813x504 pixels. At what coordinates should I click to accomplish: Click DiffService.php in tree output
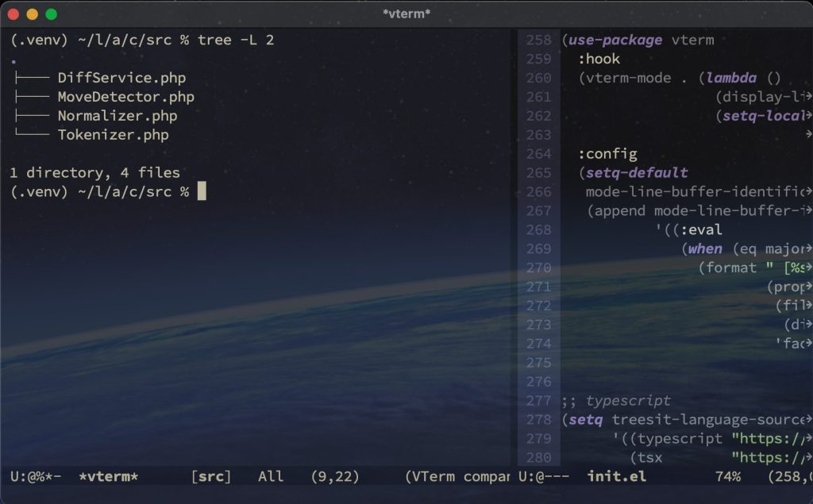coord(121,78)
